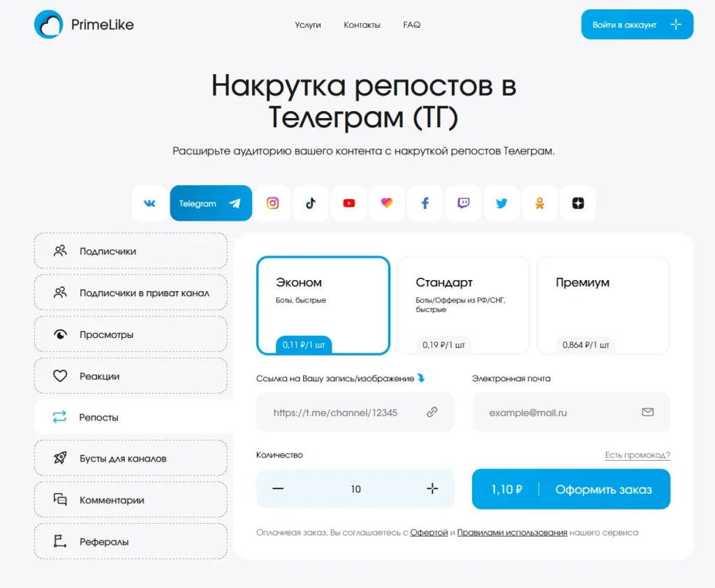Image resolution: width=715 pixels, height=588 pixels.
Task: Open the Правилами использования link
Action: tap(512, 532)
